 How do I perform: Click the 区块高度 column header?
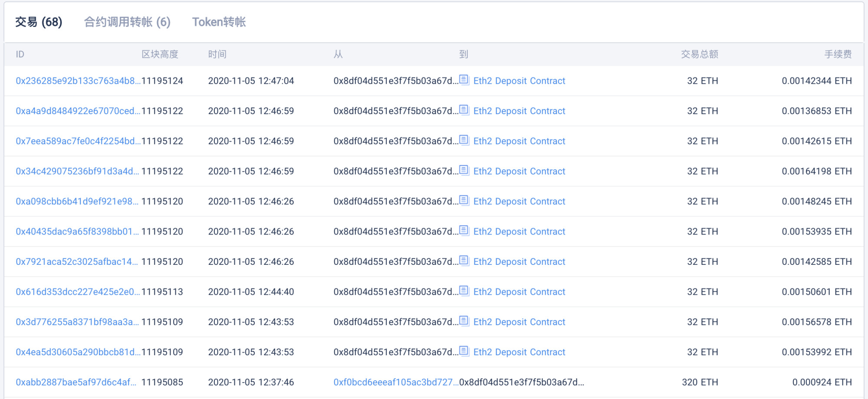pyautogui.click(x=160, y=54)
